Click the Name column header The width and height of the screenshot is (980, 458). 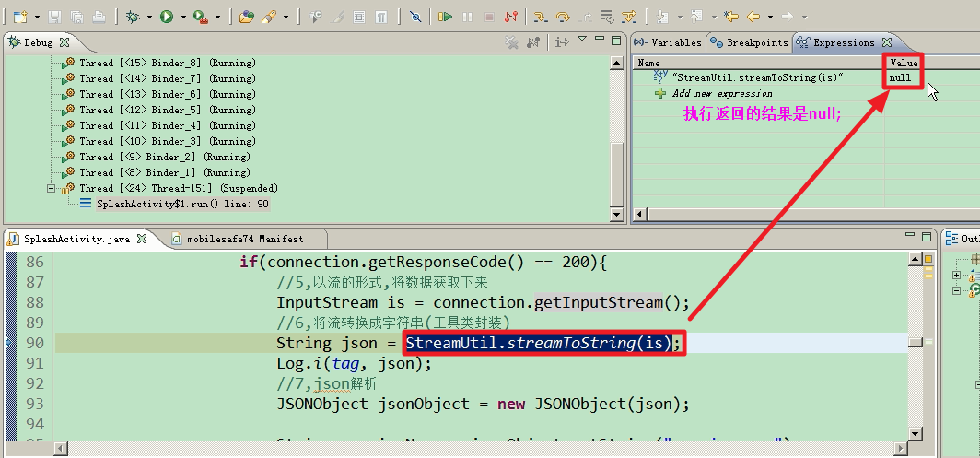648,63
